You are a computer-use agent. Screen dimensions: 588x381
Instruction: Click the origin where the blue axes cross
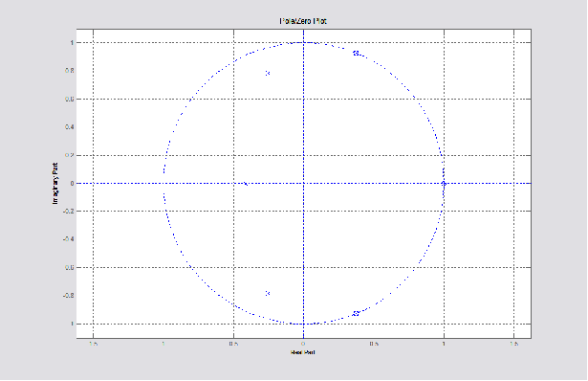[303, 184]
